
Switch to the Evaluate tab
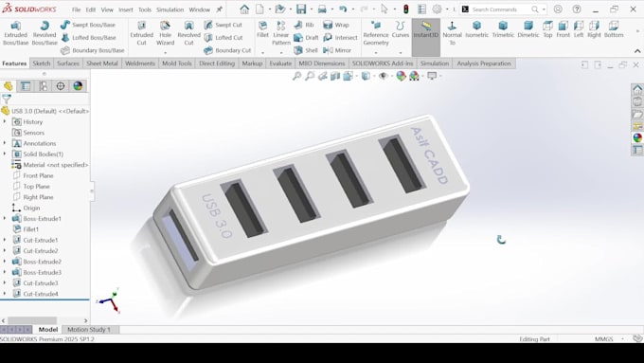click(280, 64)
